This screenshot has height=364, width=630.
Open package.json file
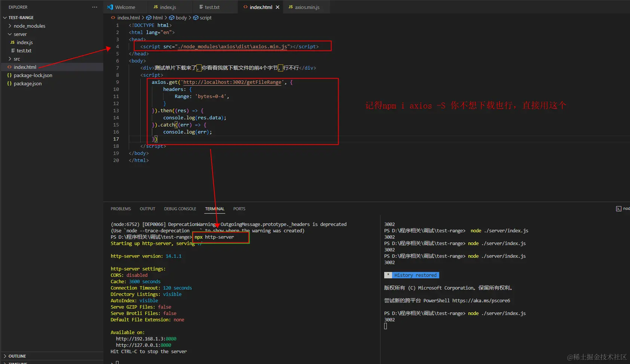point(28,83)
